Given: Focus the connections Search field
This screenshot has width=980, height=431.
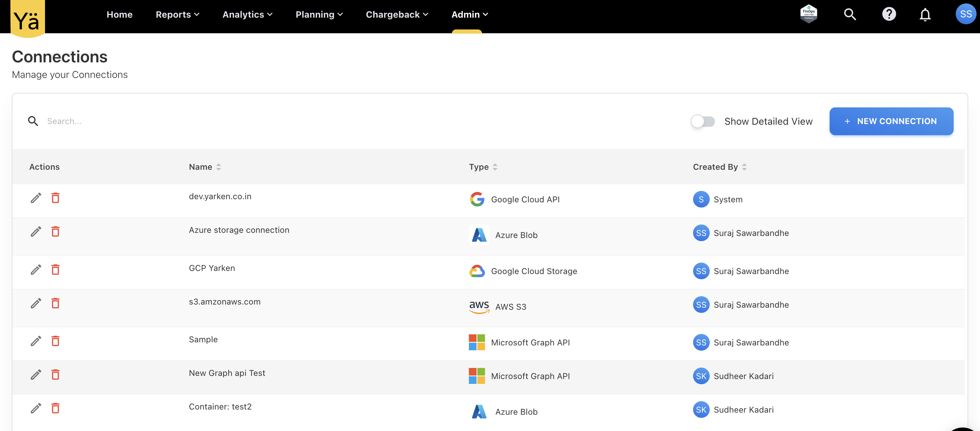Looking at the screenshot, I should coord(152,121).
